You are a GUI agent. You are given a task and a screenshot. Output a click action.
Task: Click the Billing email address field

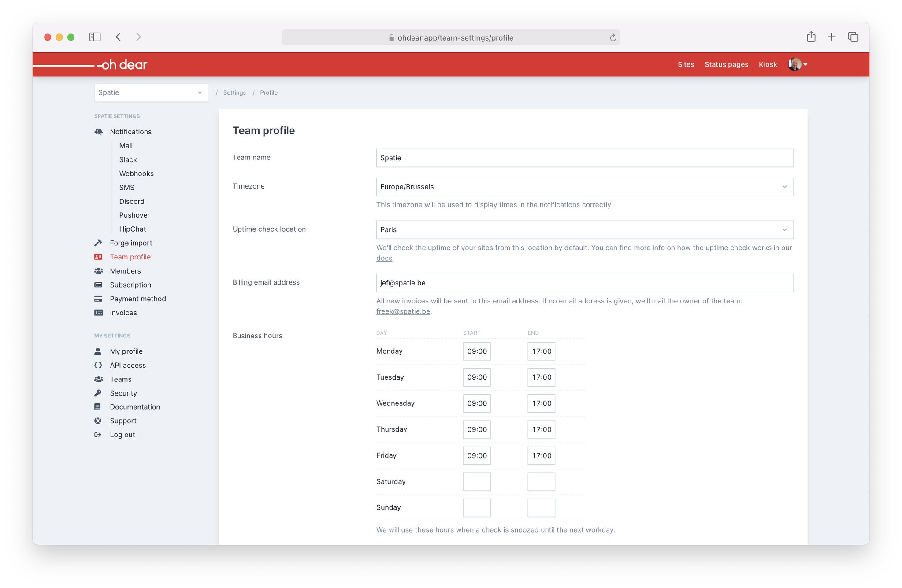click(x=585, y=283)
